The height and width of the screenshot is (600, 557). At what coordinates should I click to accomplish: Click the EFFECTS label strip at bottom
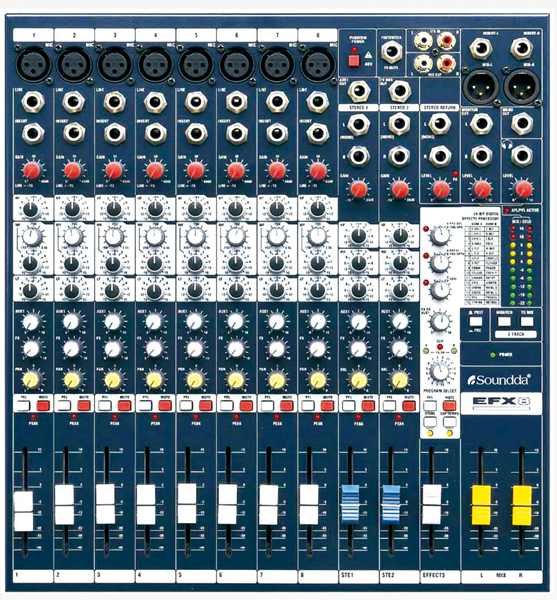click(440, 576)
